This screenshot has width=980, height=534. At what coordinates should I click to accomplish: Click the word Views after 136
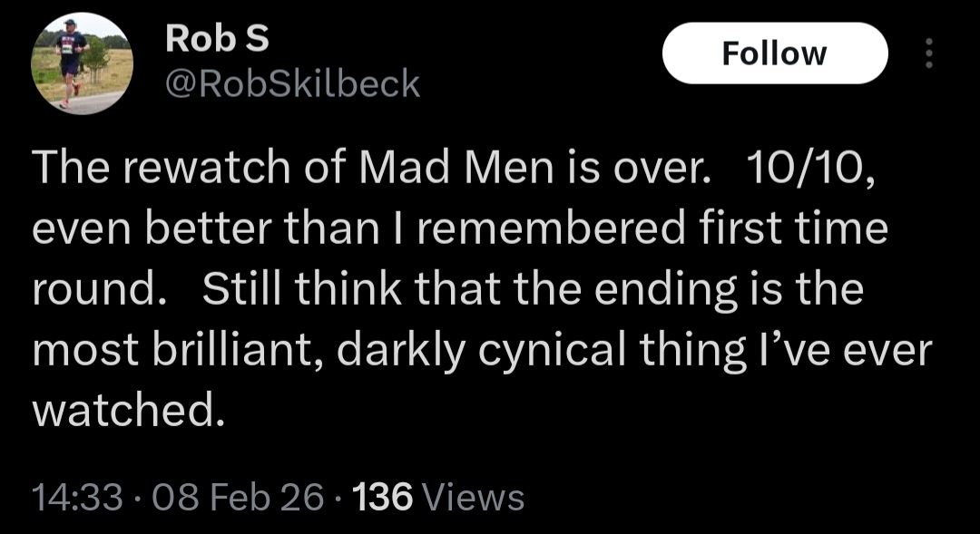(x=474, y=497)
